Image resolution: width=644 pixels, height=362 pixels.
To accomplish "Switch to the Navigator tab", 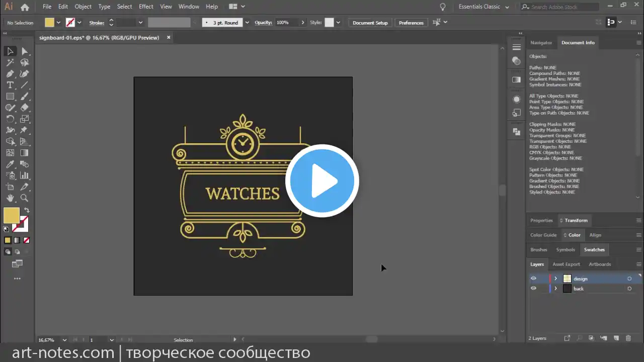I will pyautogui.click(x=541, y=43).
